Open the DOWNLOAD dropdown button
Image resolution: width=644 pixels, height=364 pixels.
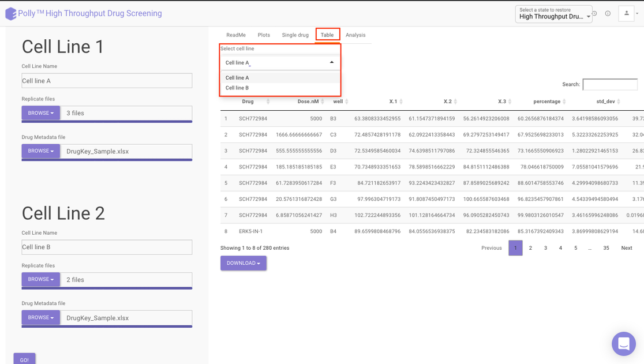click(243, 263)
